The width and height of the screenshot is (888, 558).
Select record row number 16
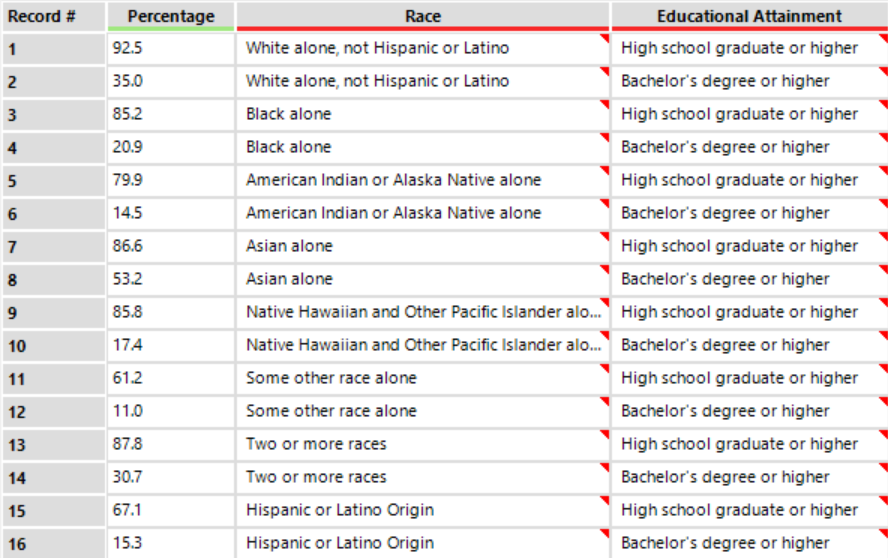(x=53, y=544)
